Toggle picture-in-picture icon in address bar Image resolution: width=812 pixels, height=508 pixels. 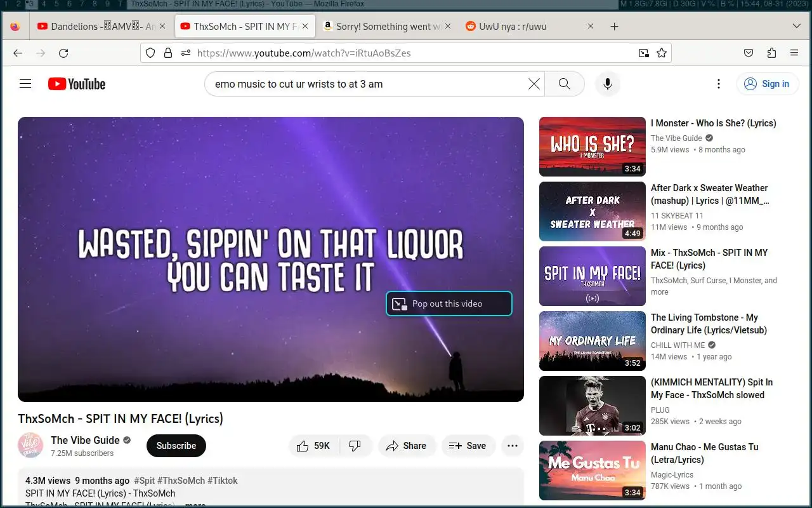pos(643,53)
